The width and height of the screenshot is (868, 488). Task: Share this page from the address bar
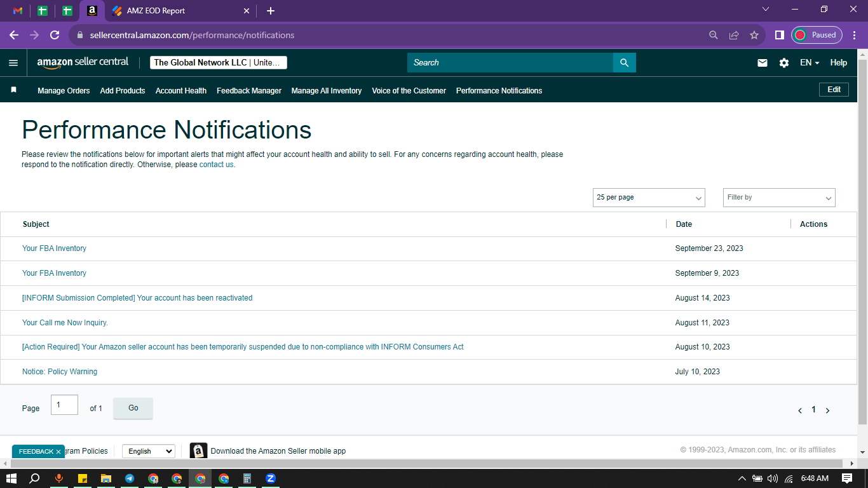point(734,35)
